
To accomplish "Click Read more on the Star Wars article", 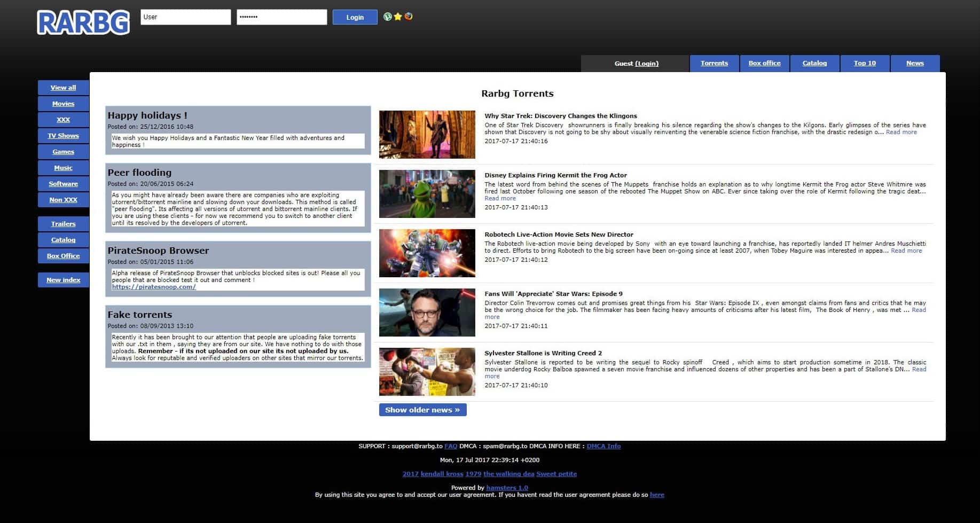I will point(919,310).
